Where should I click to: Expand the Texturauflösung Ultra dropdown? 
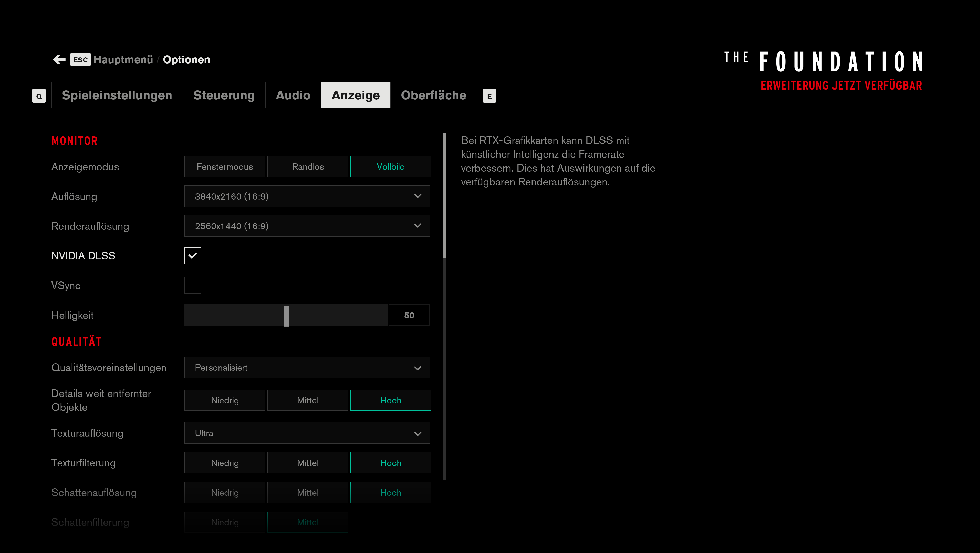pyautogui.click(x=307, y=433)
